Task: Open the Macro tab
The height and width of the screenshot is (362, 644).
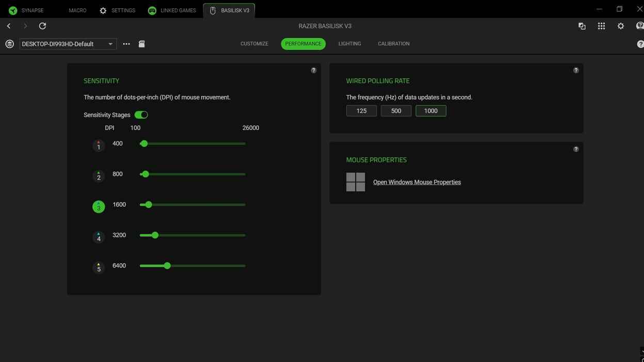Action: [77, 10]
